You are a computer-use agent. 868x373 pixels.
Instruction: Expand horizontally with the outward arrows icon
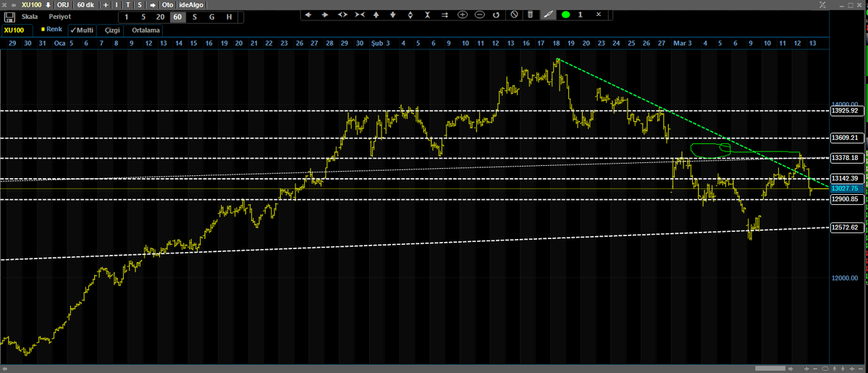342,14
